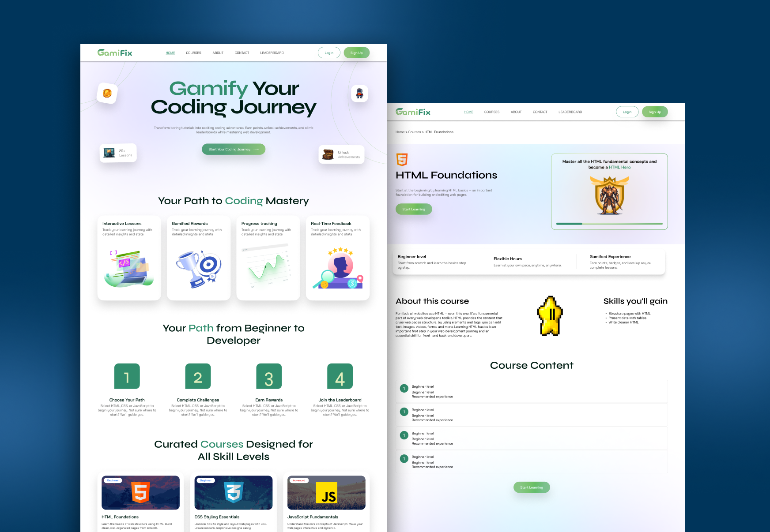The width and height of the screenshot is (770, 532).
Task: Open HOME in the home page nav
Action: coord(170,53)
